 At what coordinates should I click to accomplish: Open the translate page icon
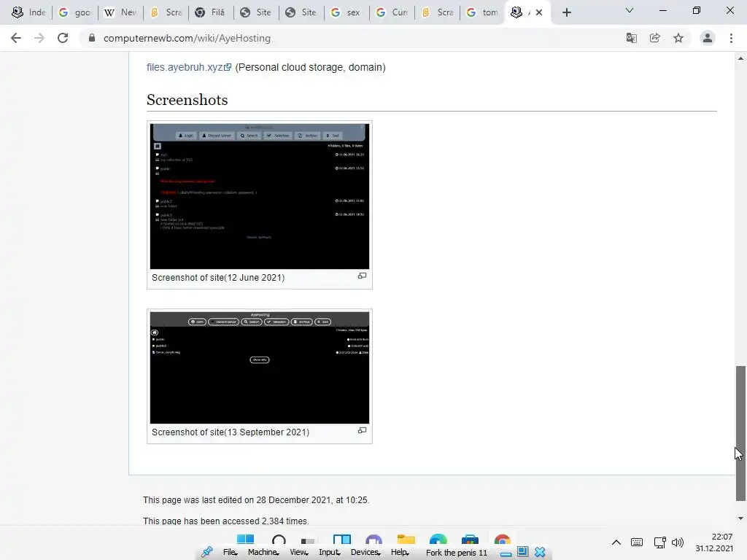click(x=631, y=38)
